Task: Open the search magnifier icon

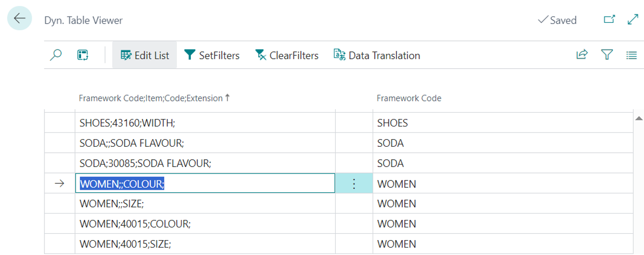Action: tap(56, 55)
